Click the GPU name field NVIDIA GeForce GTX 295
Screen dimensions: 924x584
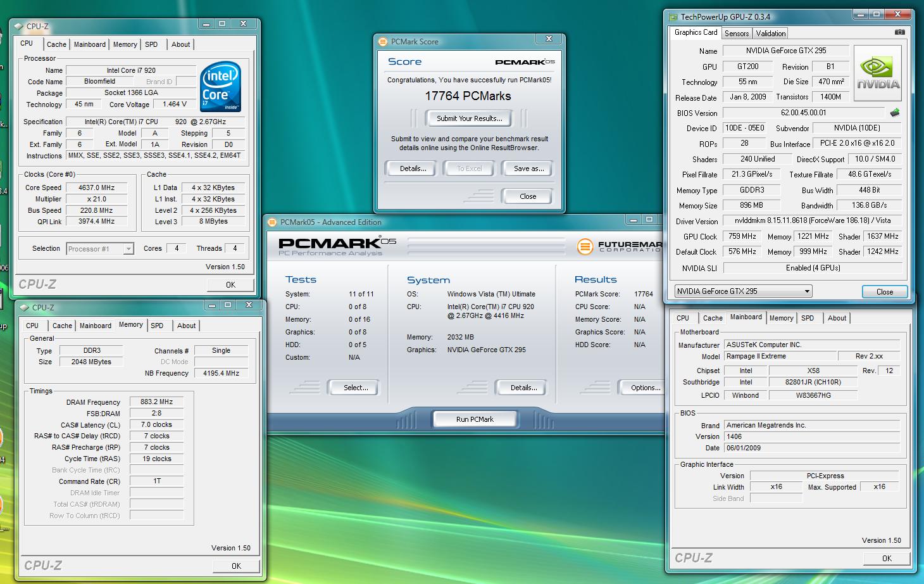coord(785,51)
